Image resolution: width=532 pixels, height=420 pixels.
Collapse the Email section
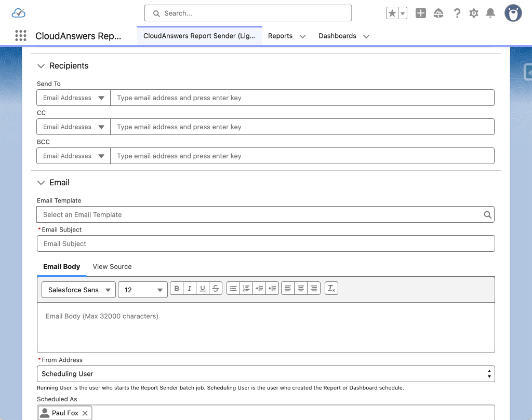[x=41, y=183]
